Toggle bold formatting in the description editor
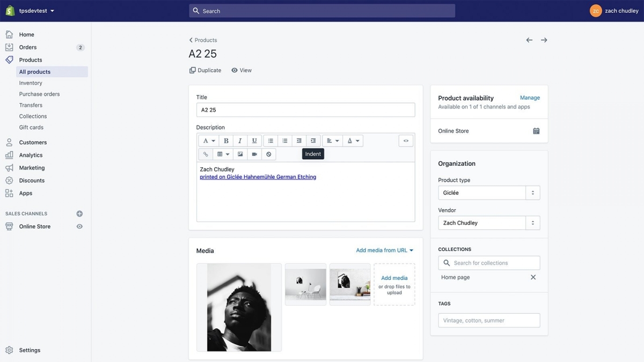 coord(225,140)
